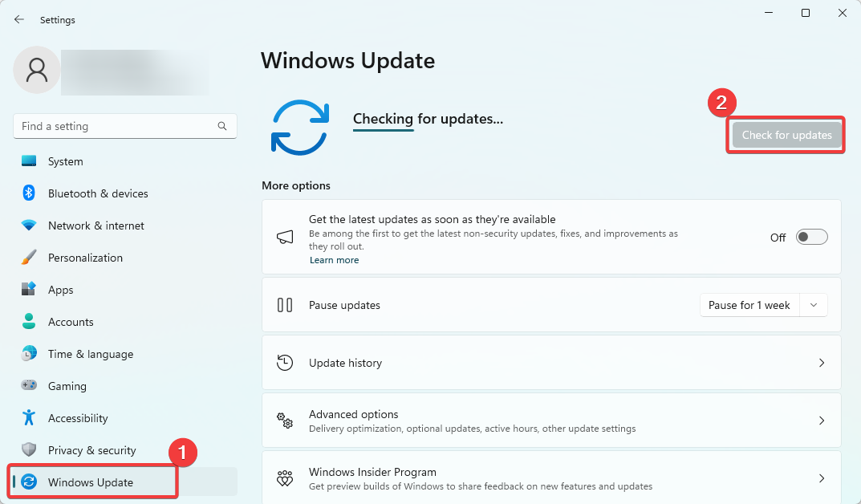Image resolution: width=861 pixels, height=504 pixels.
Task: Click the Bluetooth & devices icon
Action: coord(29,193)
